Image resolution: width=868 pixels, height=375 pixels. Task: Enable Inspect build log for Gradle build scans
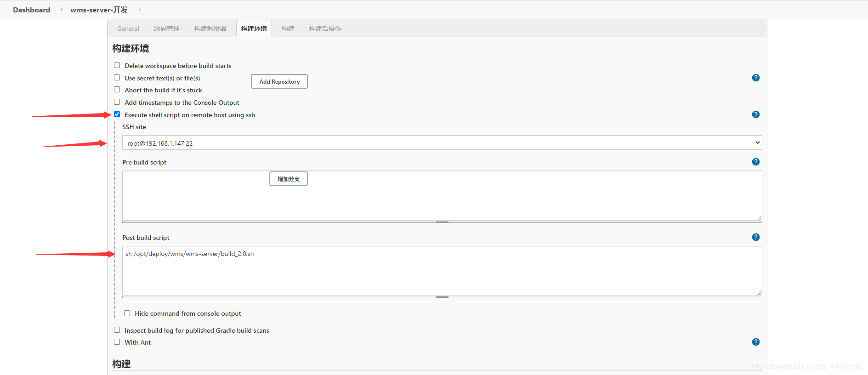(117, 330)
